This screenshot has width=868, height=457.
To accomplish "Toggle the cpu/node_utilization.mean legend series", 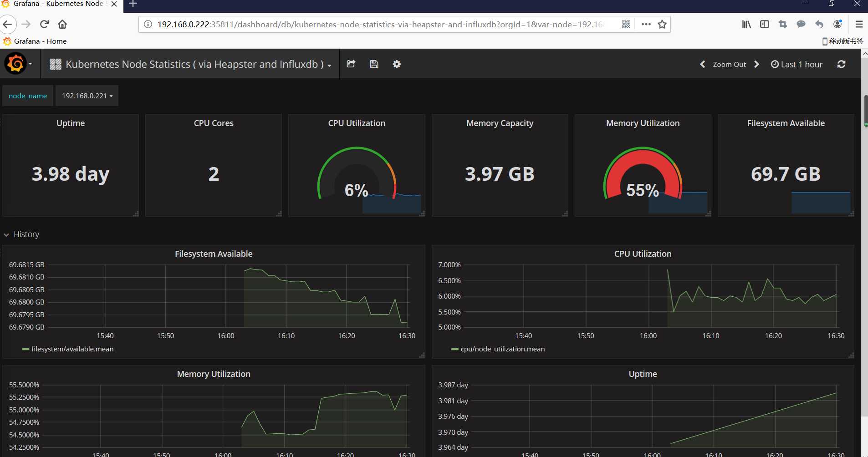I will 498,349.
